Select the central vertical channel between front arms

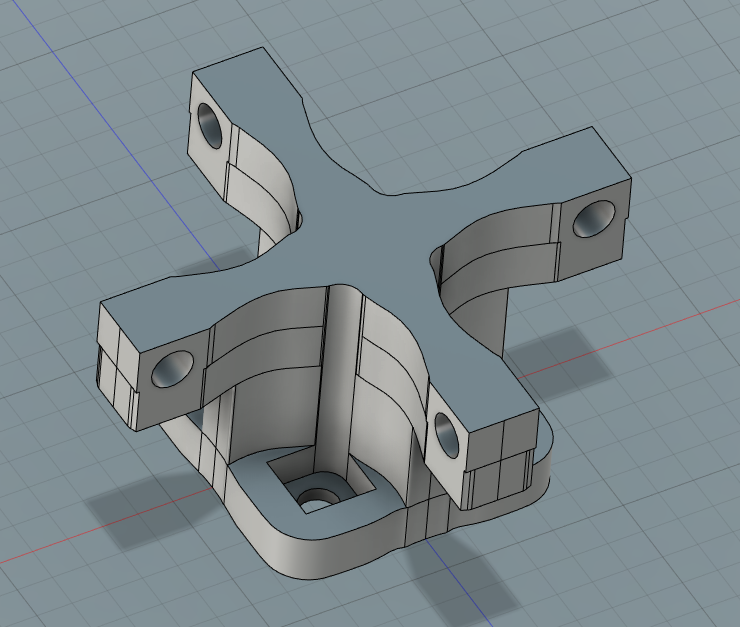click(x=342, y=380)
